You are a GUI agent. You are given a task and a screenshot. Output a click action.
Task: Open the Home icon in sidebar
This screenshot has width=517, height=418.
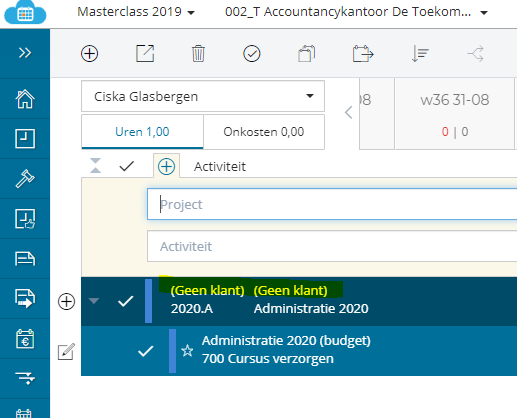[x=25, y=99]
